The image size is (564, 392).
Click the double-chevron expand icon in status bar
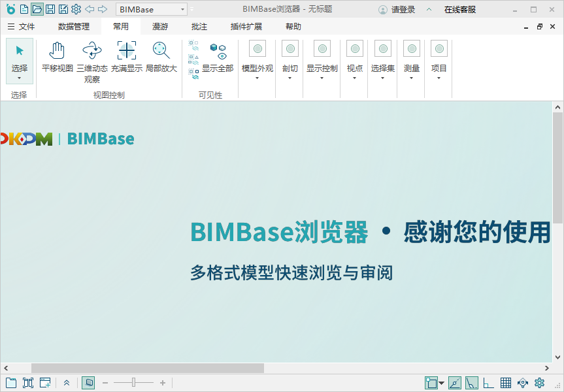(x=67, y=383)
